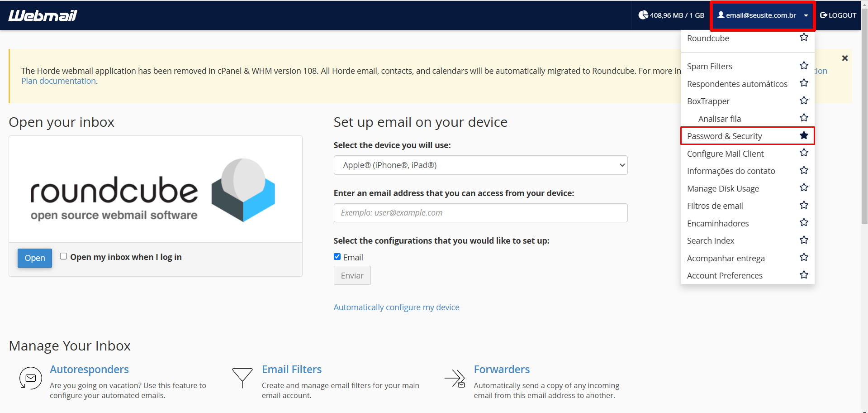Click the Enviar button
This screenshot has width=868, height=413.
[352, 276]
